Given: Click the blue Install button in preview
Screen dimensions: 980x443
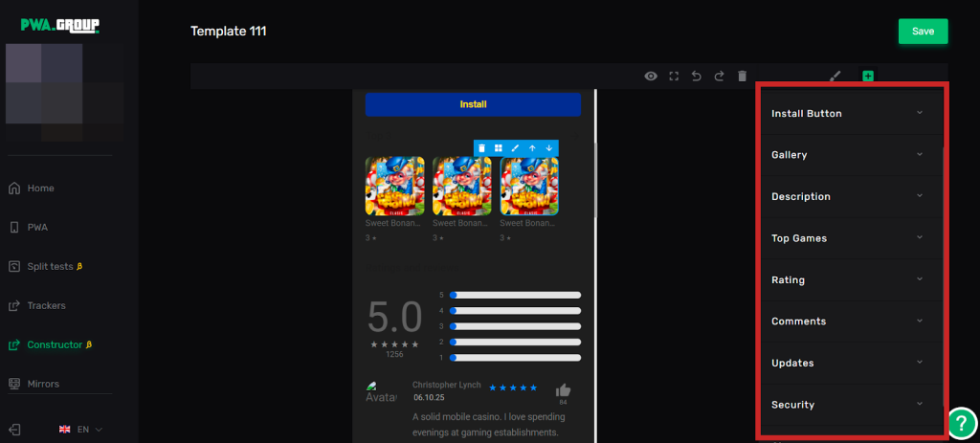Looking at the screenshot, I should click(x=473, y=104).
